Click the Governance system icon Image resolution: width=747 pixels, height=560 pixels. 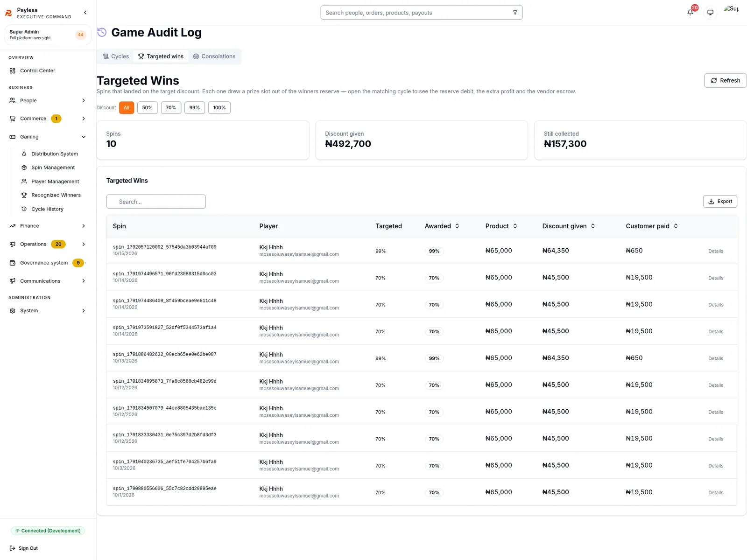click(13, 263)
